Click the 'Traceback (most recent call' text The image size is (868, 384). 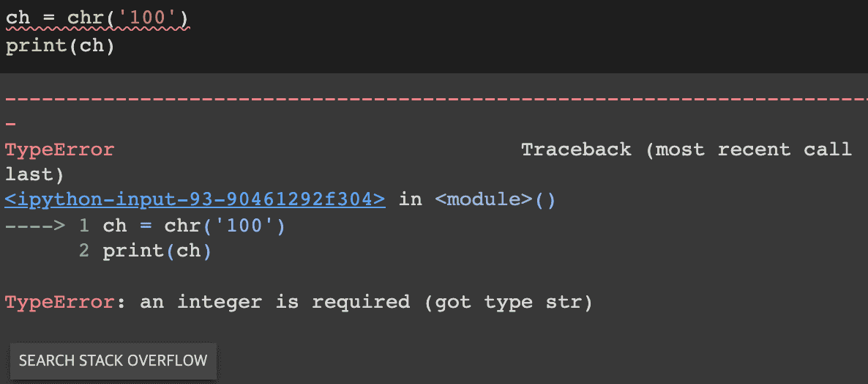686,149
